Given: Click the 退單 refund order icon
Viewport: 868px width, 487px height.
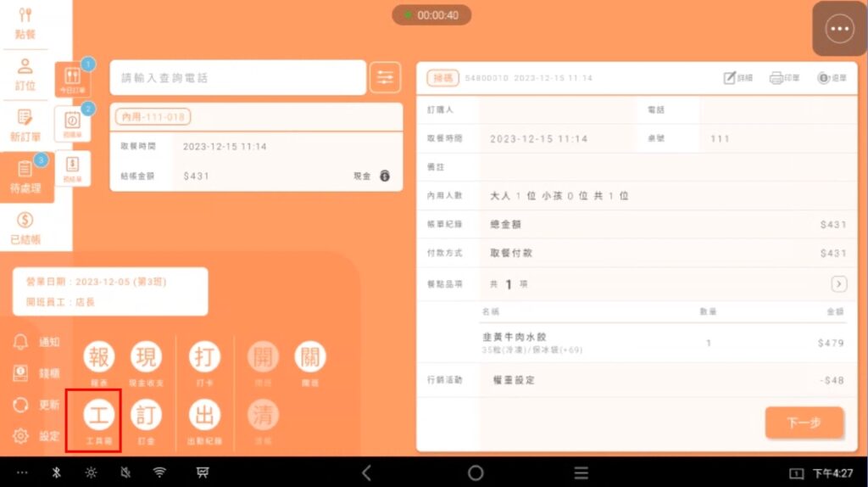Looking at the screenshot, I should (832, 78).
